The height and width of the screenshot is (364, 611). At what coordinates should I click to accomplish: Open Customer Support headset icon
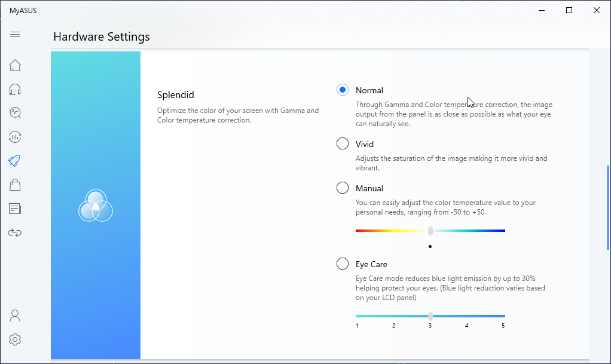coord(15,89)
